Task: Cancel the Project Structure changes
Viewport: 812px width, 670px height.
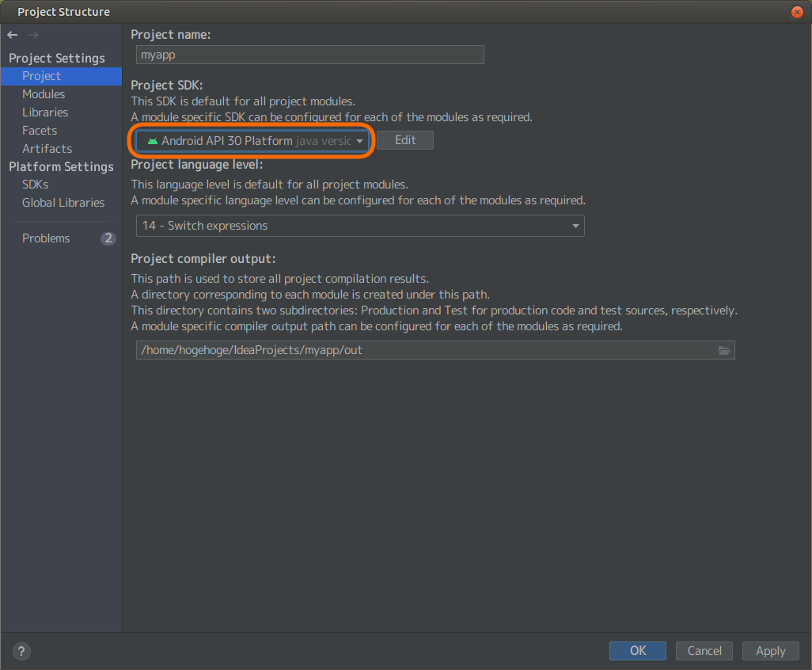Action: (704, 651)
